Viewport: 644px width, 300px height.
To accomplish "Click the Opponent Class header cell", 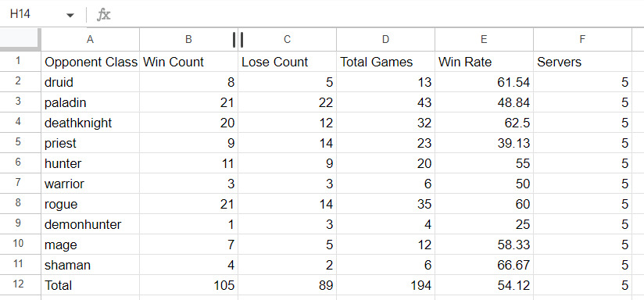I will 91,62.
